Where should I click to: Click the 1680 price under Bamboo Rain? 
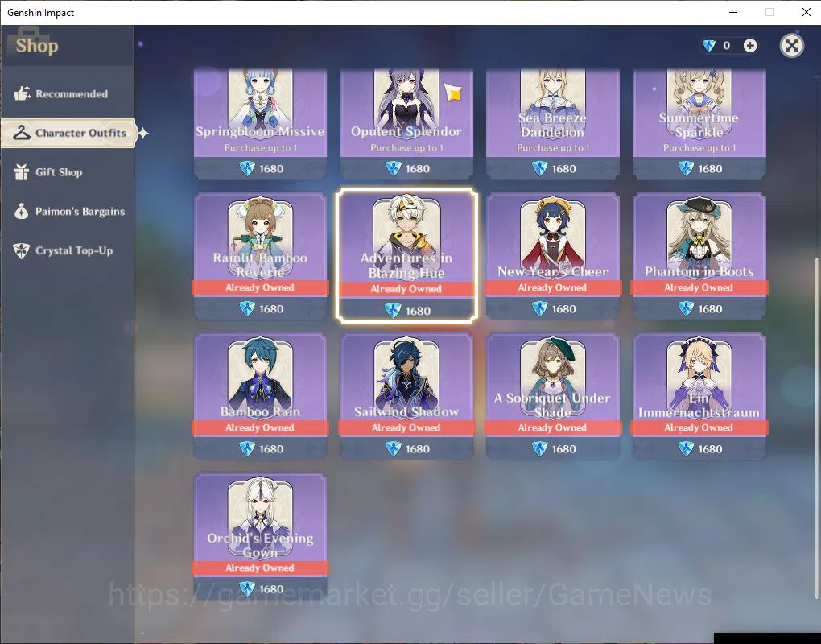271,448
